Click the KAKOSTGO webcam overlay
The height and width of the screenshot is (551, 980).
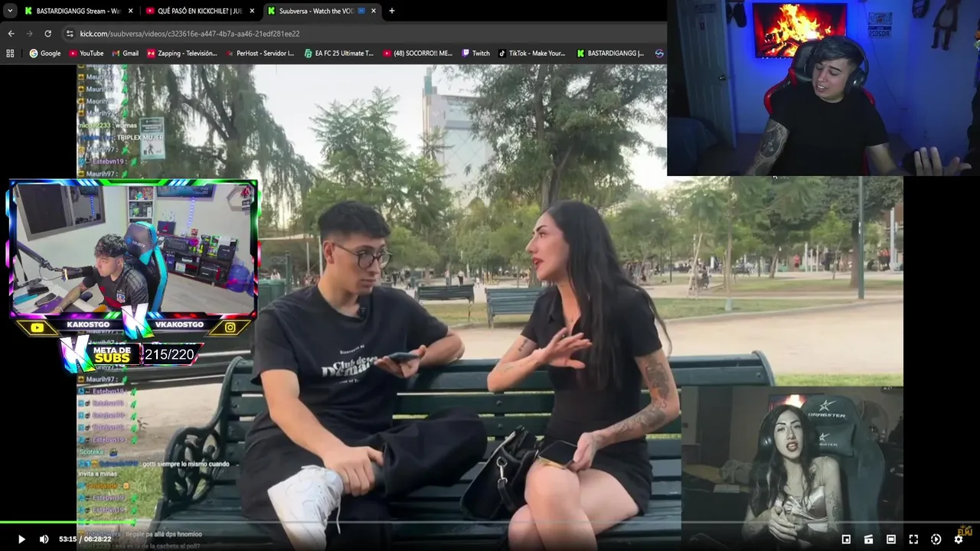pyautogui.click(x=133, y=249)
